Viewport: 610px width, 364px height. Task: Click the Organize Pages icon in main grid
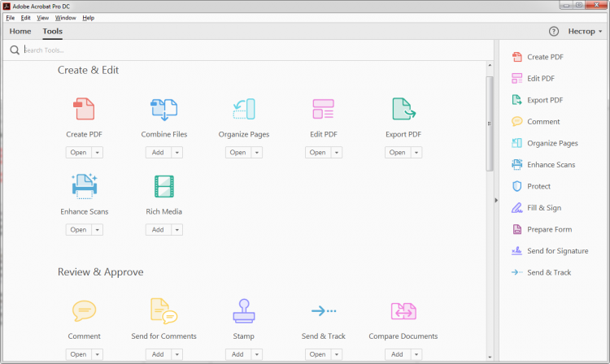coord(244,109)
